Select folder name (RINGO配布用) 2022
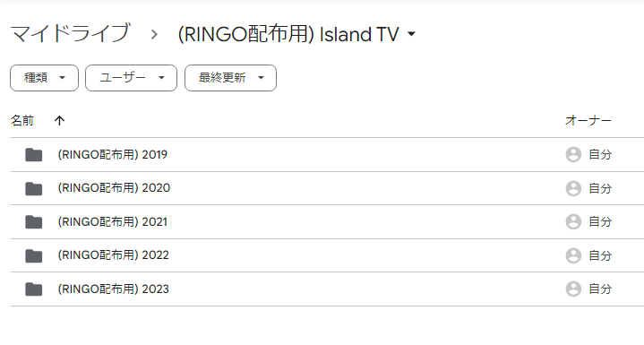The height and width of the screenshot is (345, 644). 114,255
